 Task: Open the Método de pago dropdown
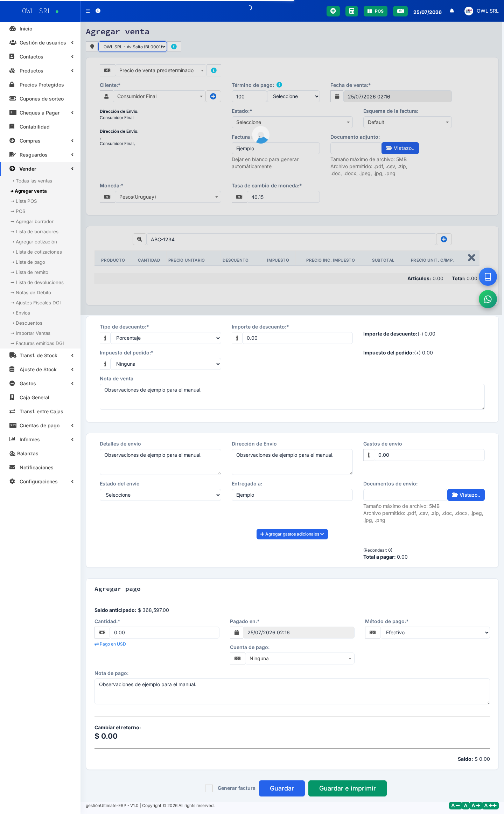(435, 633)
